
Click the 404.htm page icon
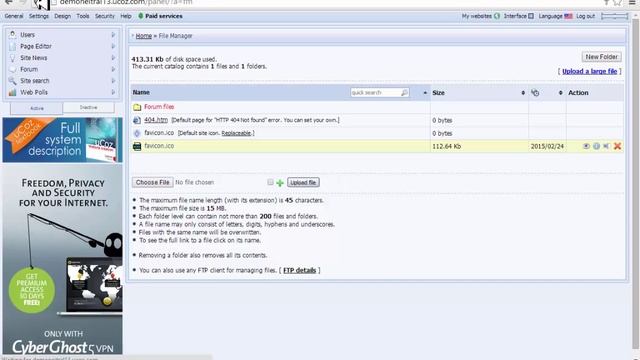pos(137,120)
